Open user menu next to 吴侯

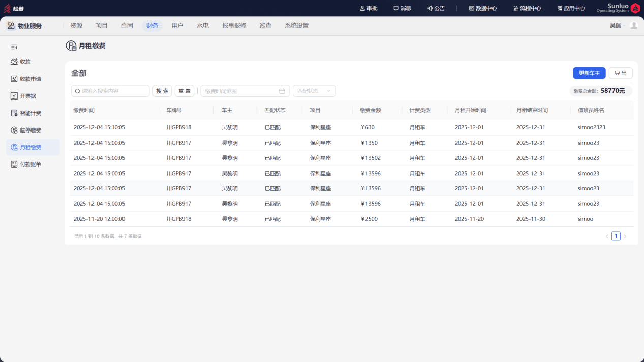pos(625,25)
